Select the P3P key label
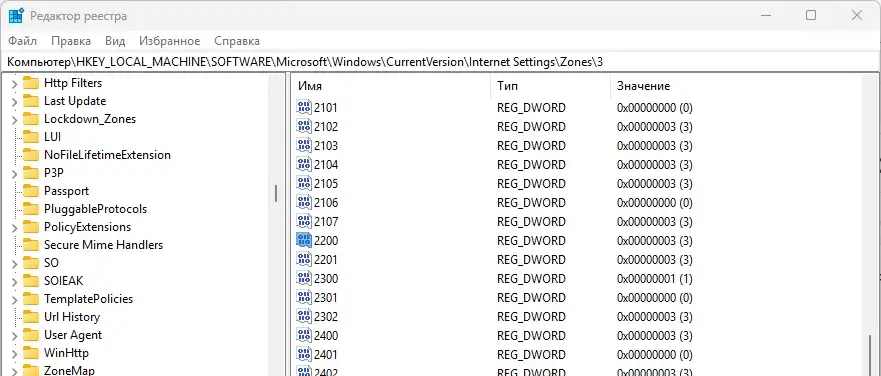 coord(54,173)
